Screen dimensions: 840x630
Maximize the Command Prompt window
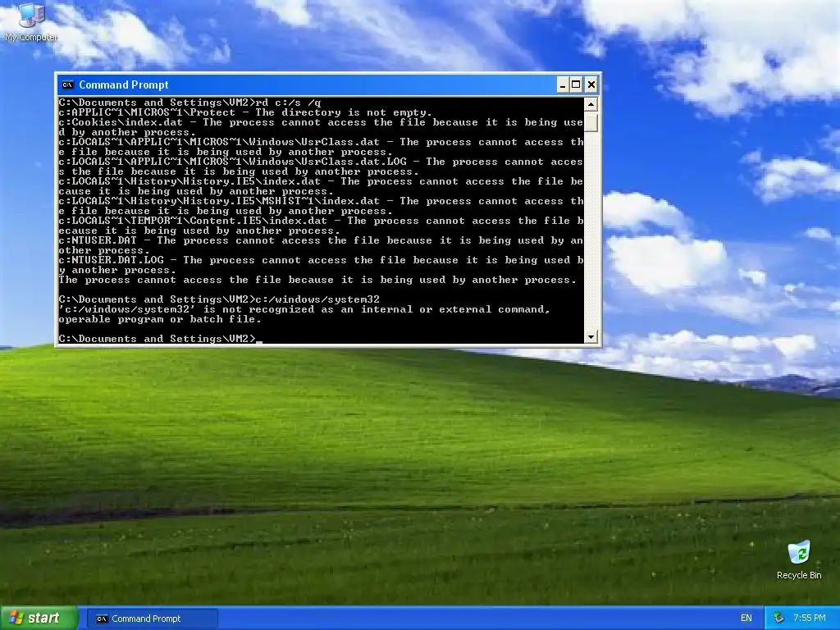[x=576, y=84]
